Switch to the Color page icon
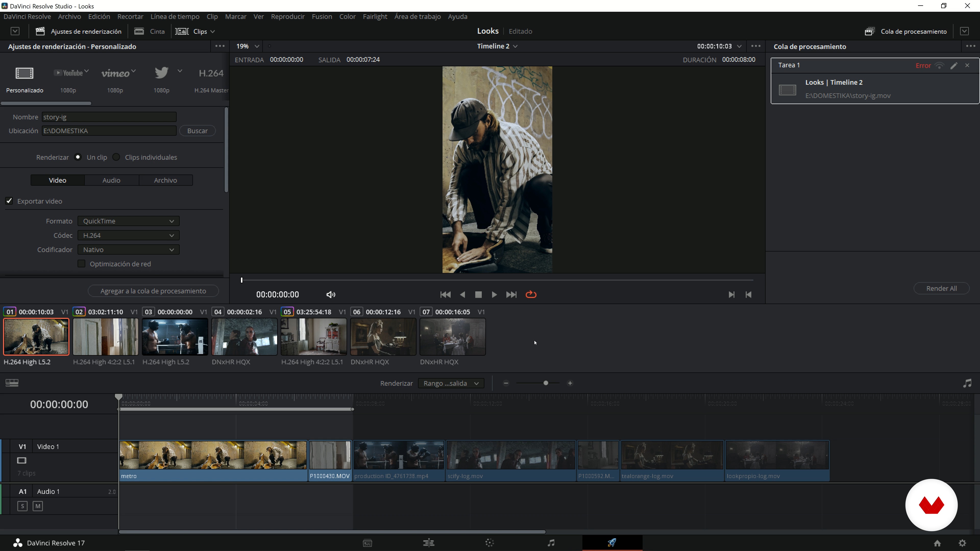980x551 pixels. coord(490,543)
